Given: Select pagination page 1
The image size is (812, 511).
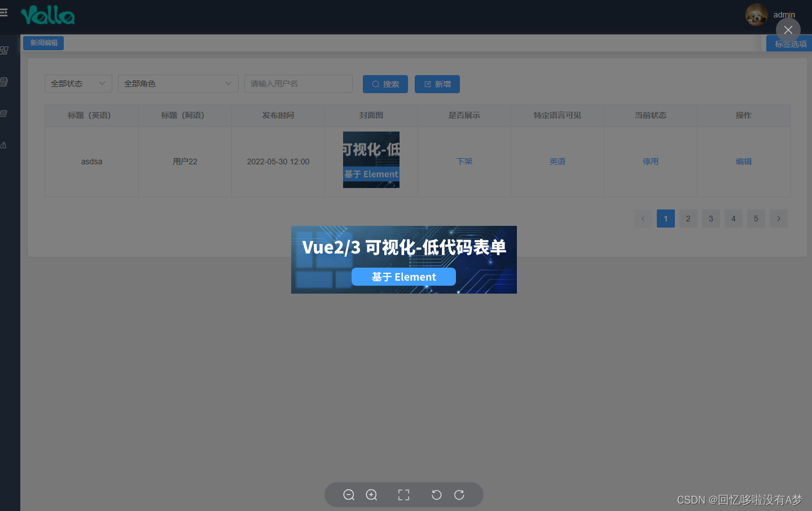Looking at the screenshot, I should [x=666, y=219].
